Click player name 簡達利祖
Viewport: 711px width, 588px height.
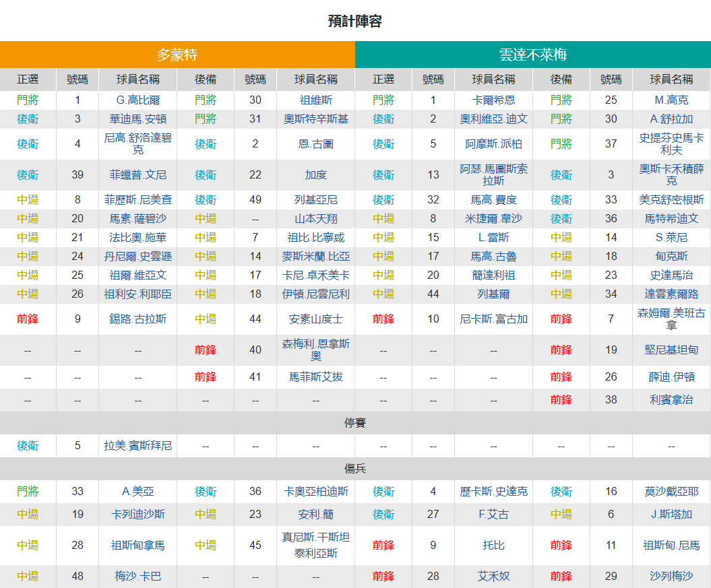coord(493,275)
